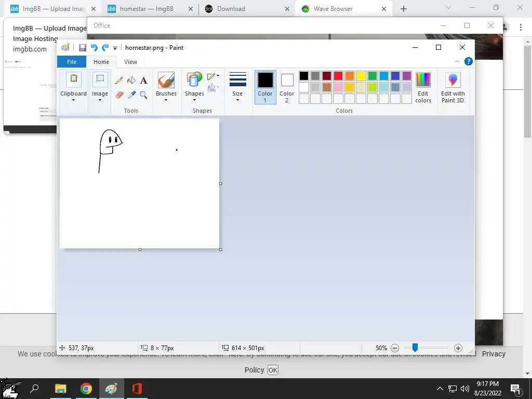Expand the Brushes dropdown arrow
532x399 pixels.
click(166, 100)
